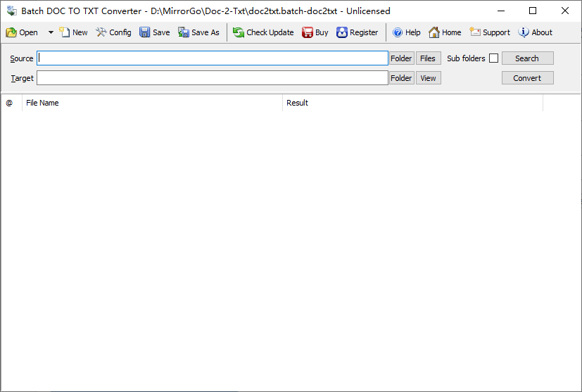The width and height of the screenshot is (582, 392).
Task: Save the current project
Action: pyautogui.click(x=155, y=32)
